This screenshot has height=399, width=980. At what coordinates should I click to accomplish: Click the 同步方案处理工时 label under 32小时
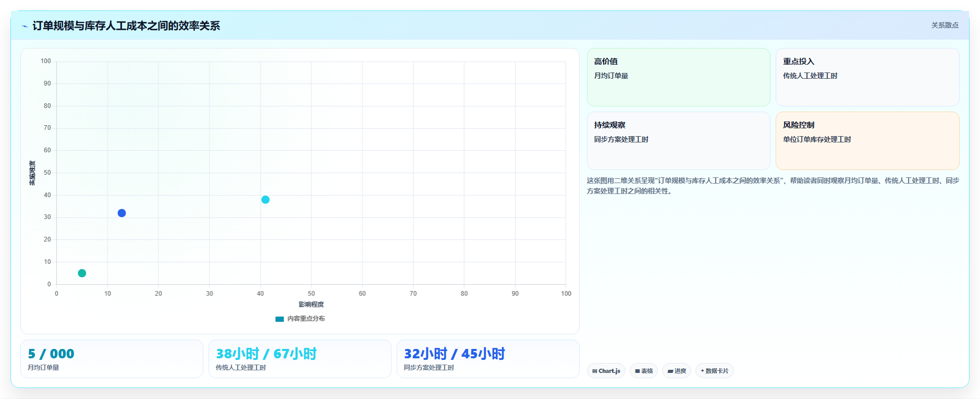tap(429, 368)
